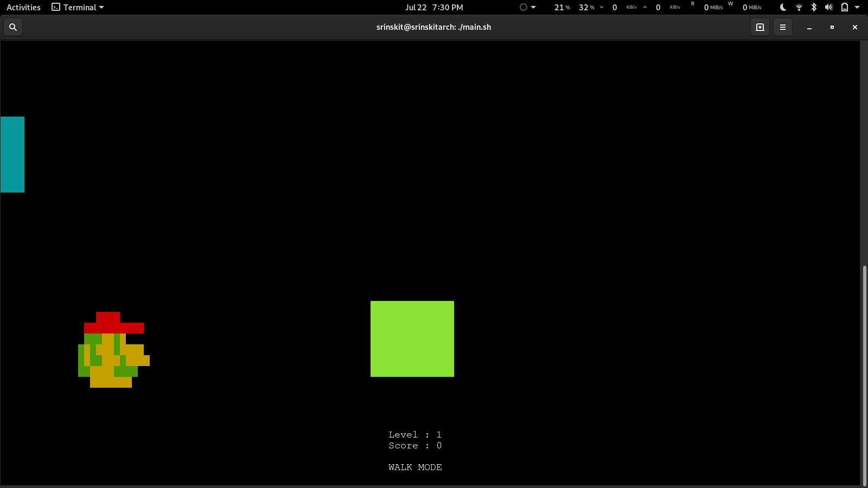Click the Bluetooth status icon
This screenshot has height=488, width=868.
814,7
